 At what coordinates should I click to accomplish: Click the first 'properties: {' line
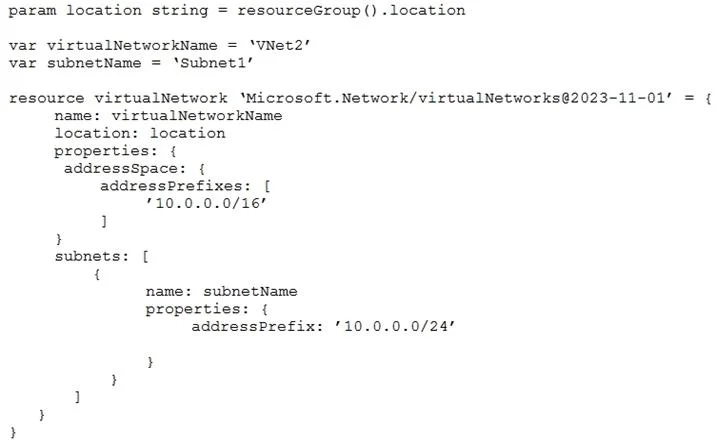click(x=115, y=151)
